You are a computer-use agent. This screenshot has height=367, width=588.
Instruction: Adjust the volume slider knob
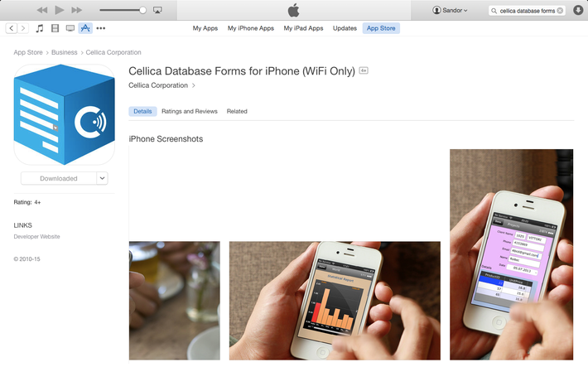(143, 10)
